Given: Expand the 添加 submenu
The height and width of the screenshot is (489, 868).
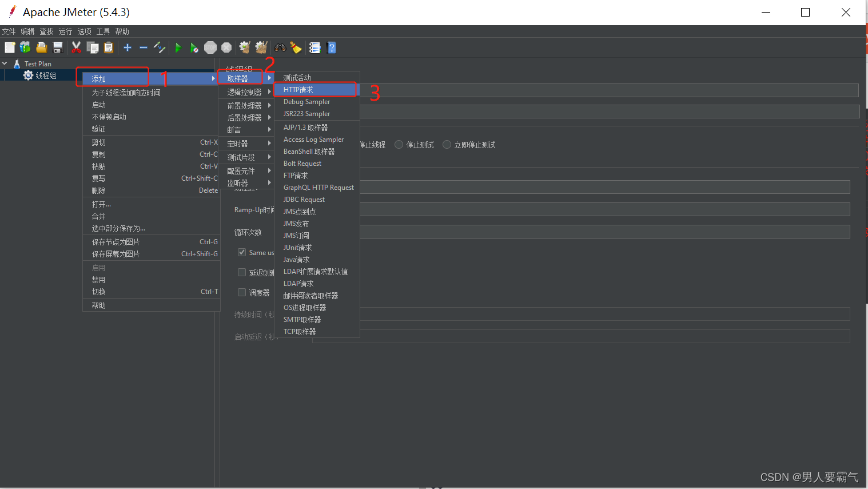Looking at the screenshot, I should (x=151, y=78).
